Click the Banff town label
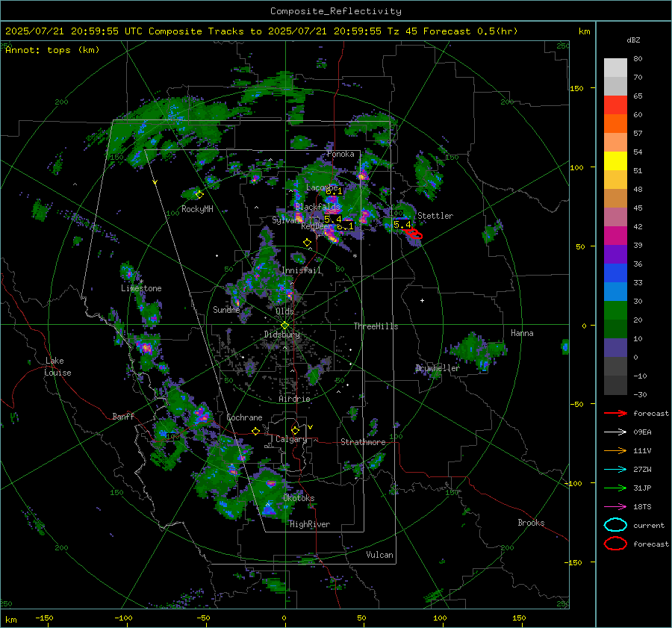This screenshot has width=672, height=628. (123, 417)
